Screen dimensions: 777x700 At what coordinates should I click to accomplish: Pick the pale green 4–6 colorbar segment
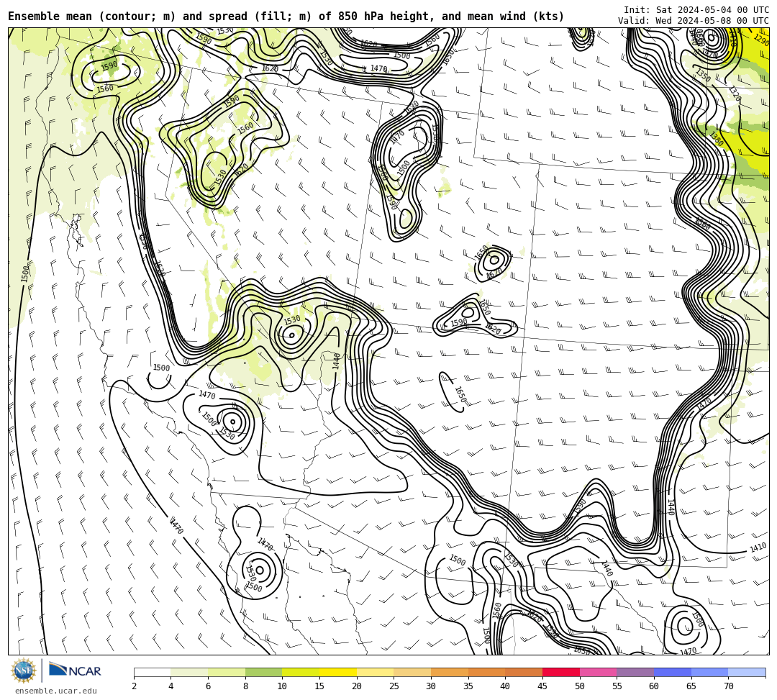(189, 672)
